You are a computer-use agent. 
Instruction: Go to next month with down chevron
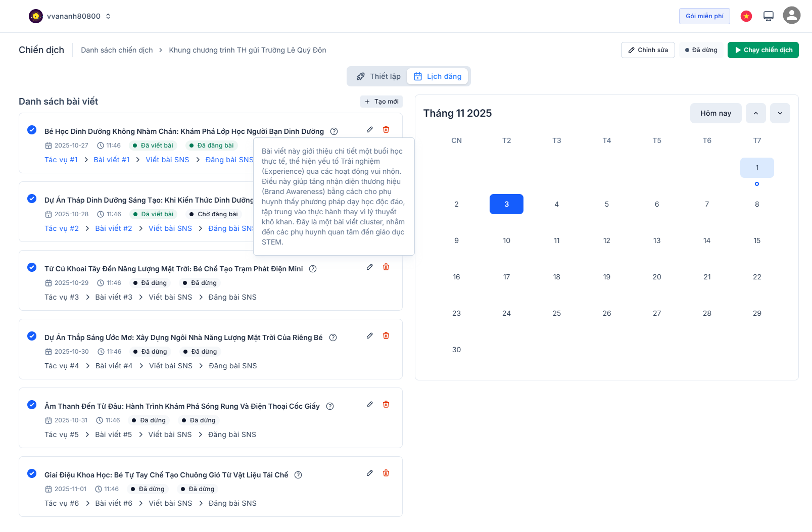tap(780, 113)
